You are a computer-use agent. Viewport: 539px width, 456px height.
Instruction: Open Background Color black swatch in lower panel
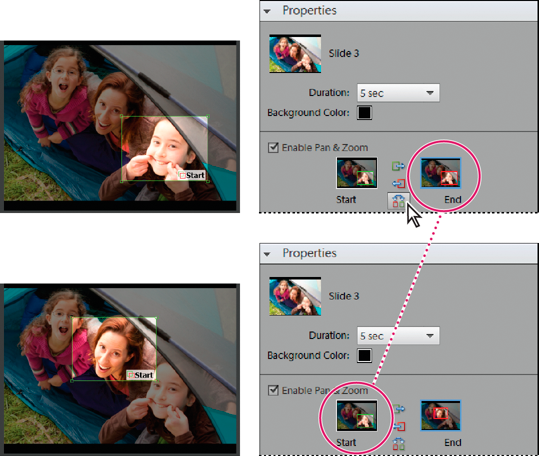pyautogui.click(x=364, y=355)
